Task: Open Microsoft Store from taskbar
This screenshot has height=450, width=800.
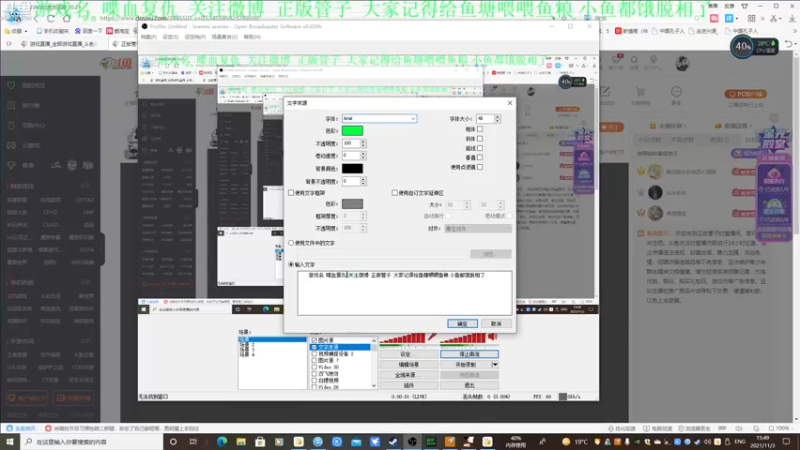Action: tap(260, 442)
